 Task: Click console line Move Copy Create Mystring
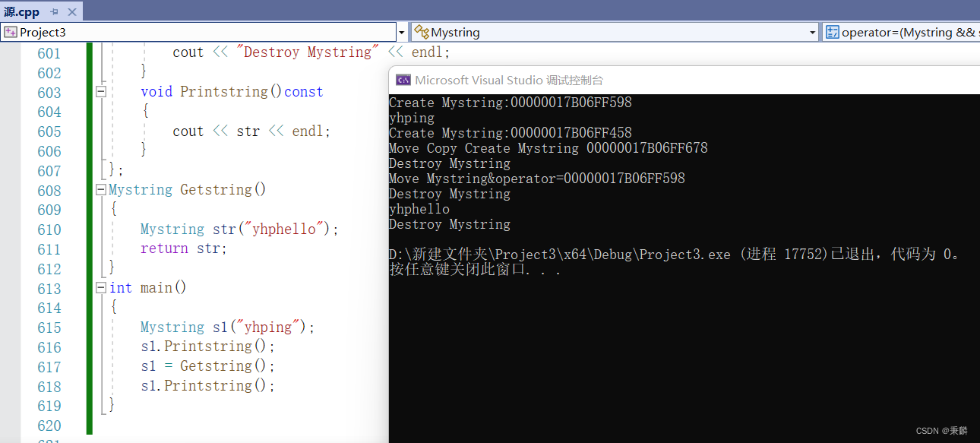coord(548,148)
